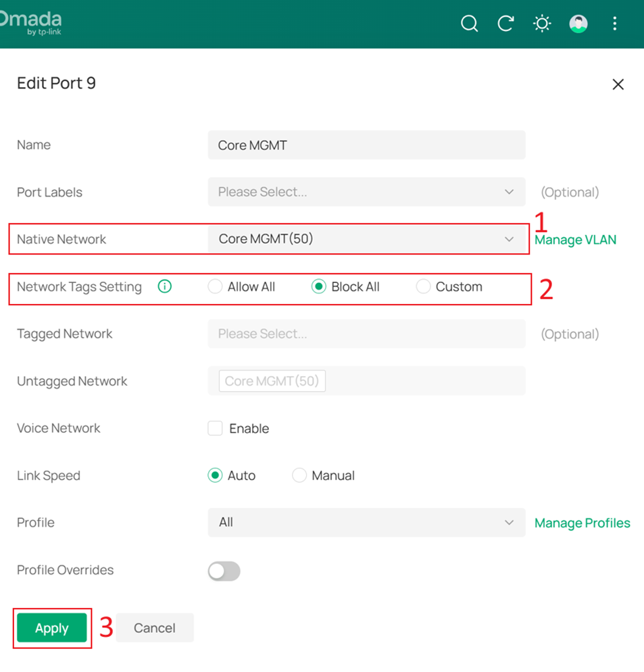Open the three-dot options menu
Viewport: 644px width, 672px height.
(614, 24)
